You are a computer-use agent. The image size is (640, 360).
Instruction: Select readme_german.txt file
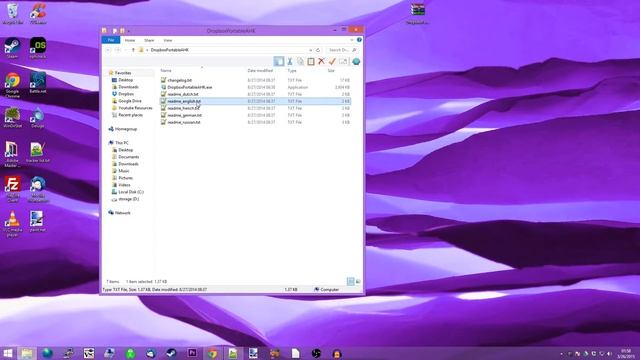184,115
